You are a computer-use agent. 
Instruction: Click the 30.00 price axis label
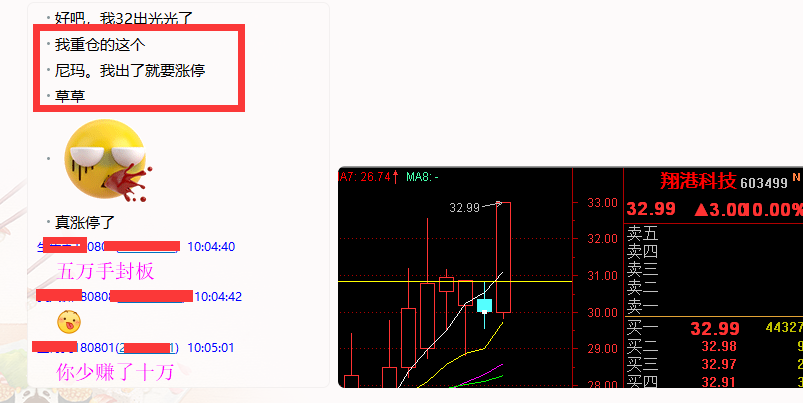603,312
